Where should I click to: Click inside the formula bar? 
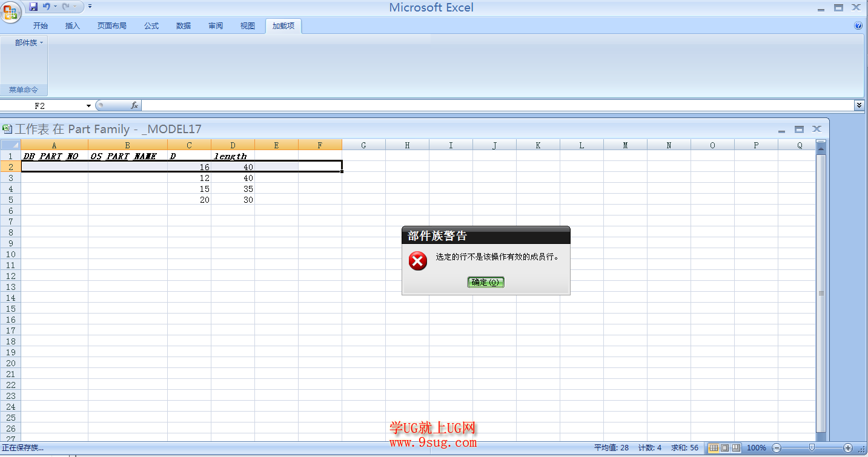click(x=497, y=106)
